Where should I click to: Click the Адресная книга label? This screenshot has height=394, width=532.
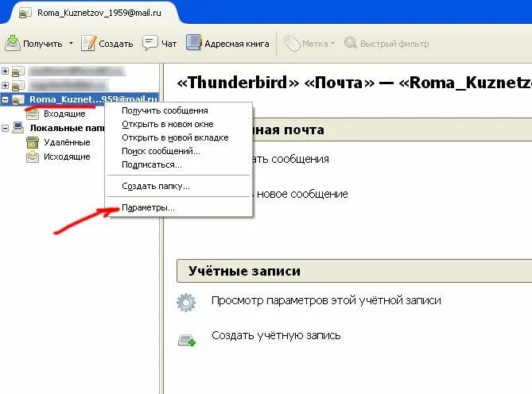pos(237,44)
